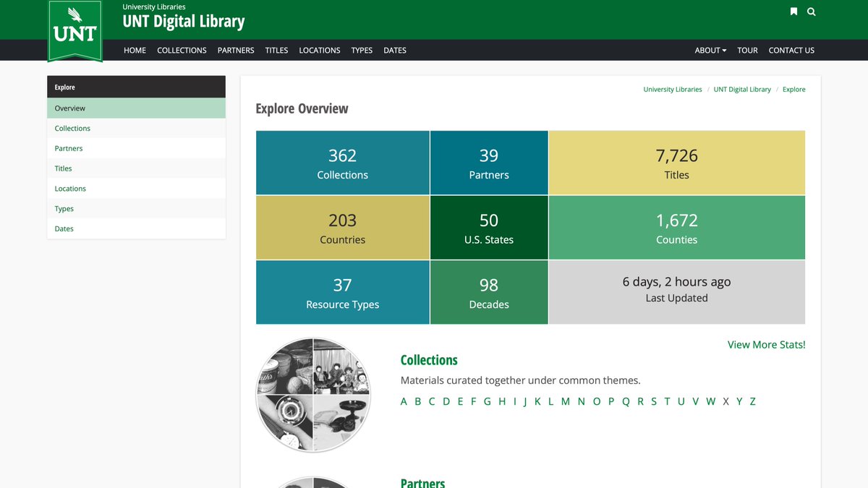Browse collections starting with M

pyautogui.click(x=565, y=401)
